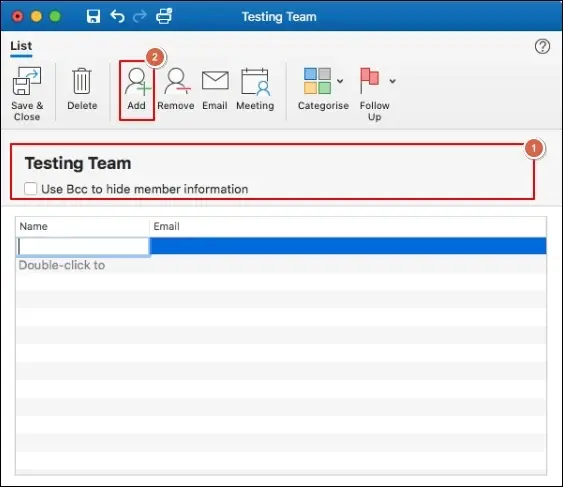Click the Categorise color squares icon
Screen dimensions: 563x487
(x=317, y=81)
